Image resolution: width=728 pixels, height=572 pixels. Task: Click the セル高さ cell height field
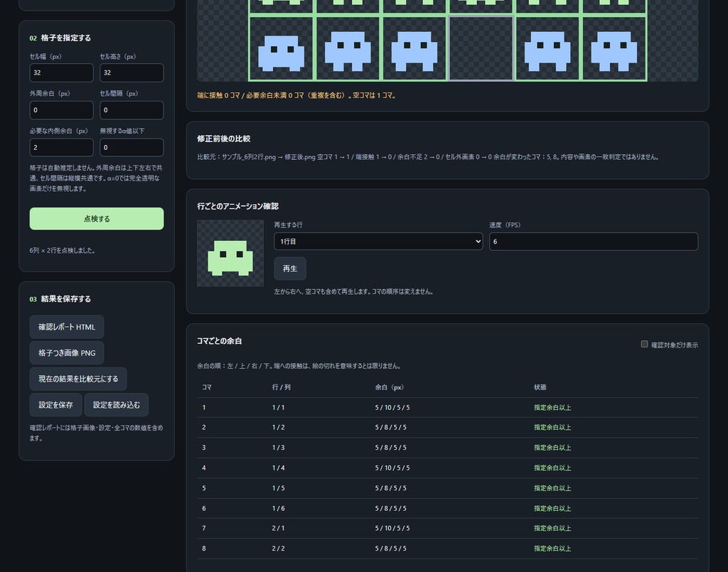pos(132,73)
